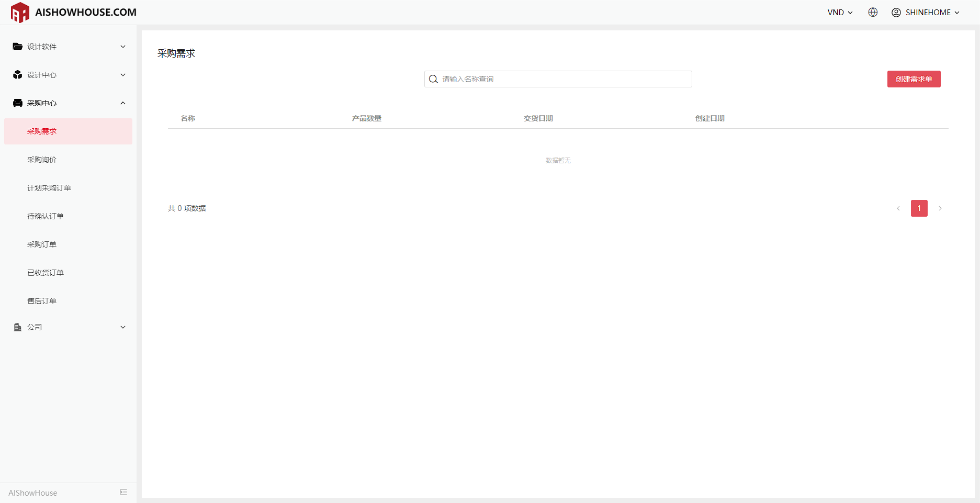The image size is (980, 503).
Task: Open the SHINEHOME account dropdown
Action: point(932,12)
